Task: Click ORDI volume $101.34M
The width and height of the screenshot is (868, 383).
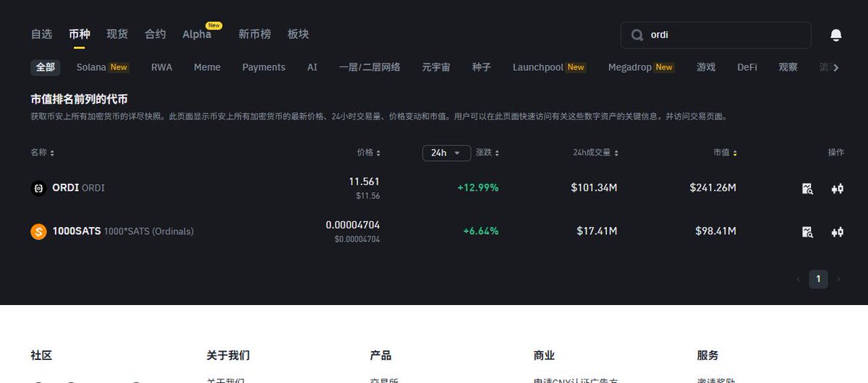Action: tap(594, 188)
